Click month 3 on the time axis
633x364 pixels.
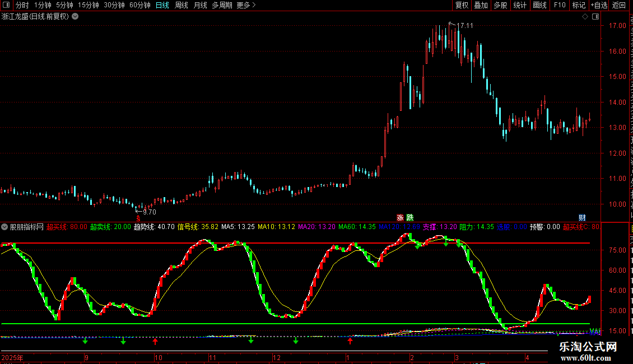(x=457, y=357)
